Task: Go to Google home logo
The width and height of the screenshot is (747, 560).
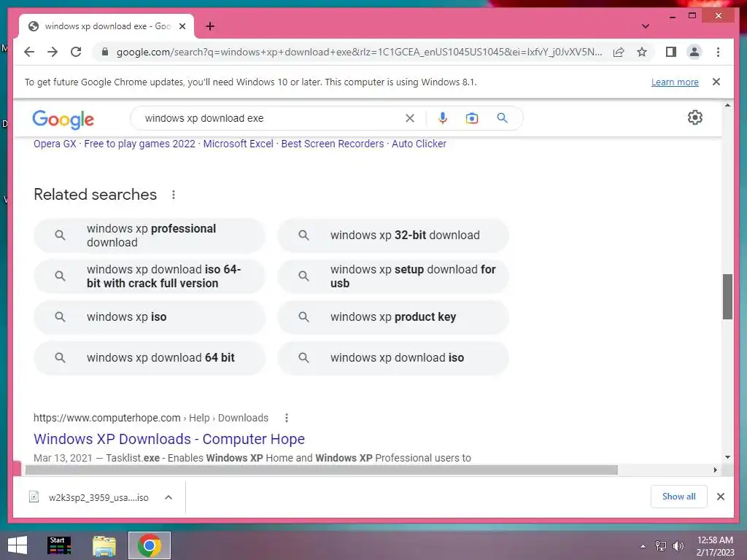Action: (63, 119)
